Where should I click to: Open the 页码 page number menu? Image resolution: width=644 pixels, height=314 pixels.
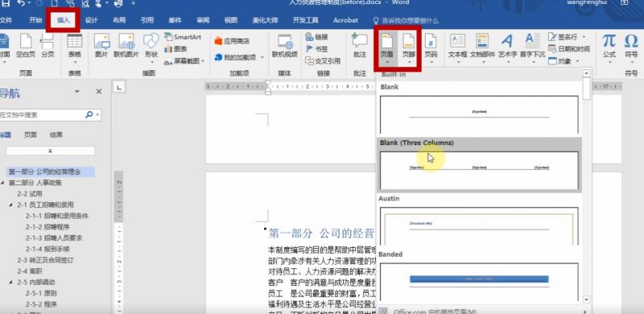431,48
